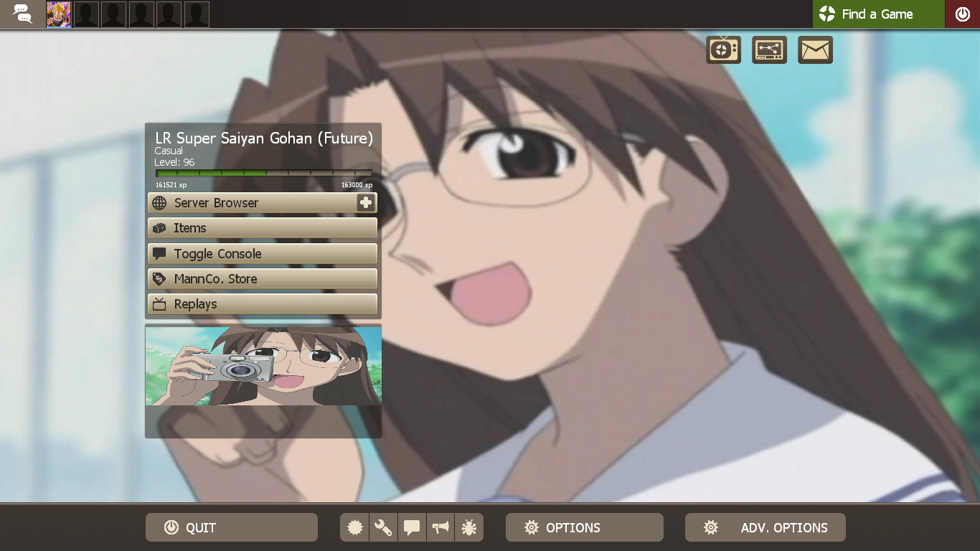Click plus icon on Server Browser row
Image resolution: width=980 pixels, height=551 pixels.
pyautogui.click(x=366, y=203)
